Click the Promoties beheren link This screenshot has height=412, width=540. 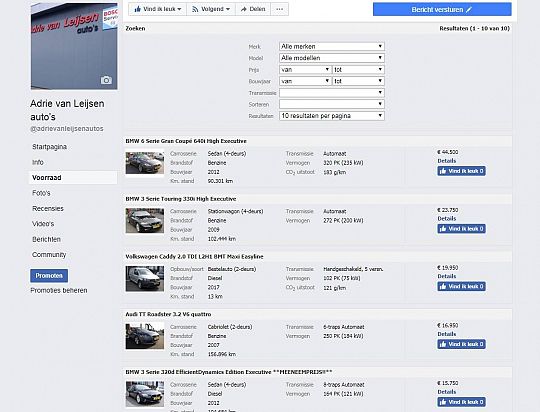59,290
